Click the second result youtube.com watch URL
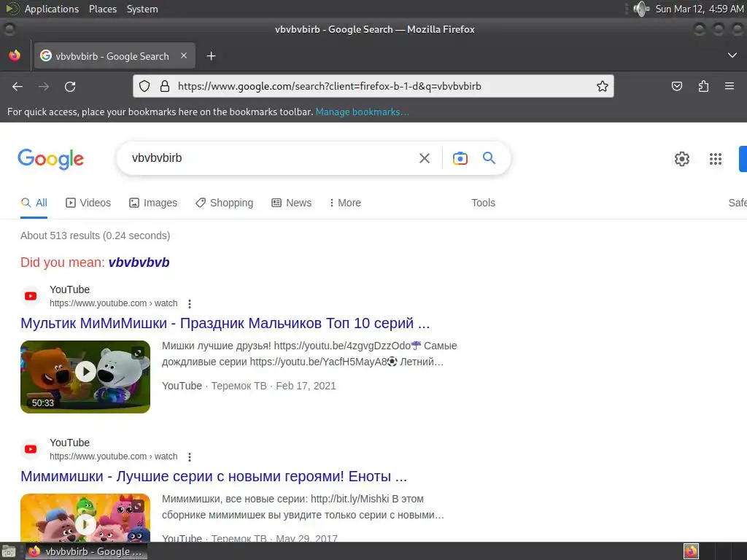This screenshot has height=560, width=747. (113, 456)
